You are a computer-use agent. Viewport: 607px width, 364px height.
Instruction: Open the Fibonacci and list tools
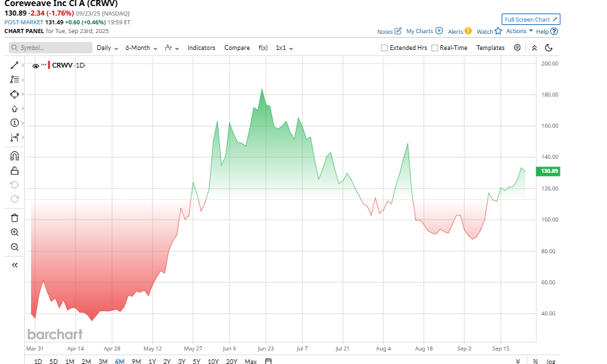(x=14, y=80)
